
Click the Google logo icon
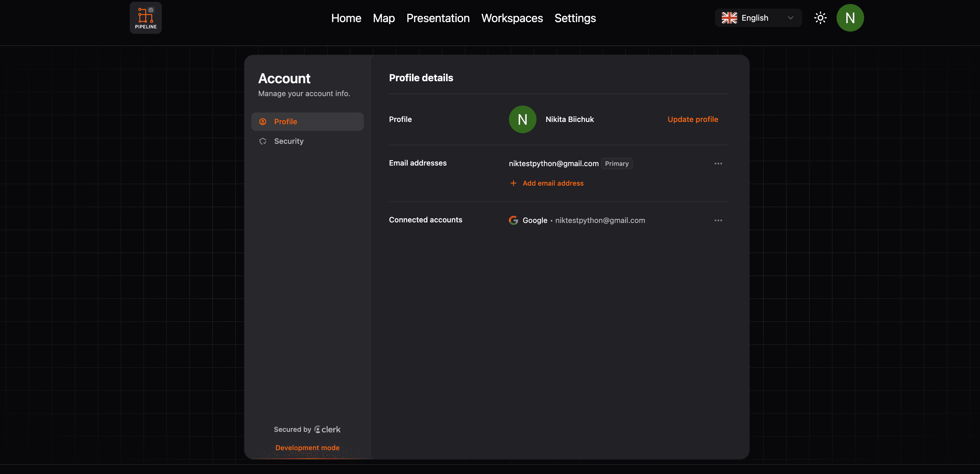tap(514, 220)
